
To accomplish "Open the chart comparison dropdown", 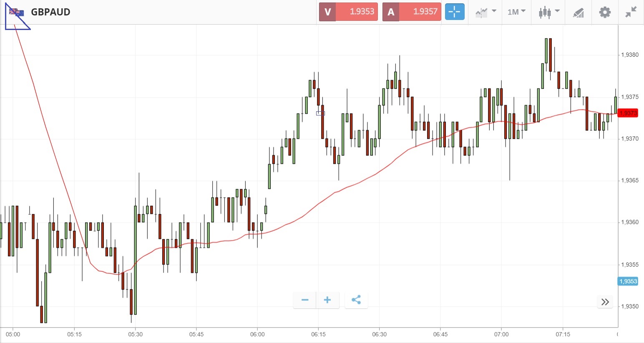I will point(486,12).
